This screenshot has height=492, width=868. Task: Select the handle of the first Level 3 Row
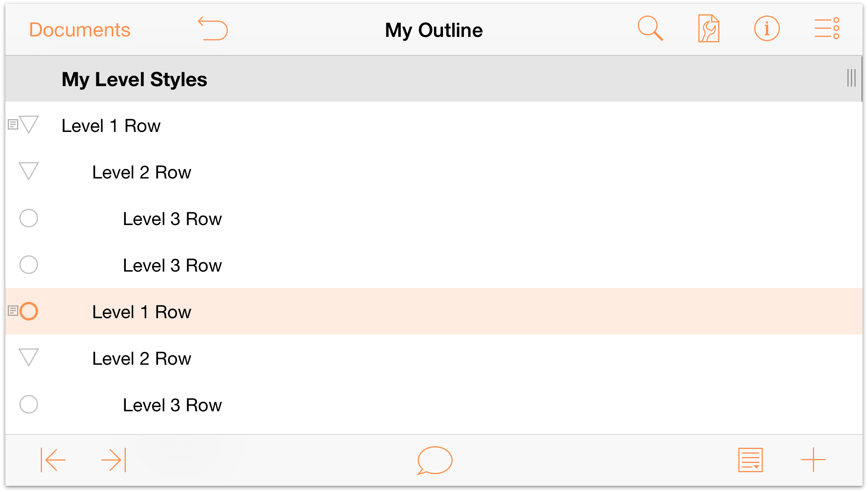[29, 218]
